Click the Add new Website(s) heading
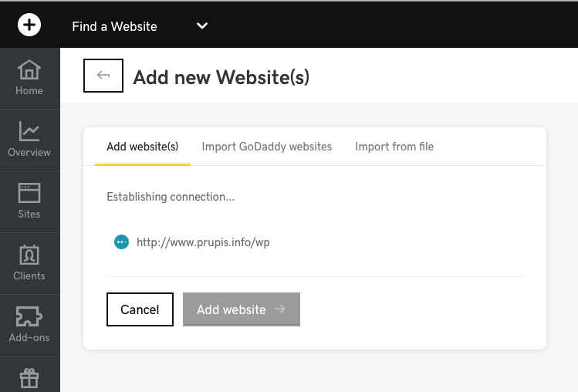This screenshot has height=392, width=578. (x=221, y=77)
